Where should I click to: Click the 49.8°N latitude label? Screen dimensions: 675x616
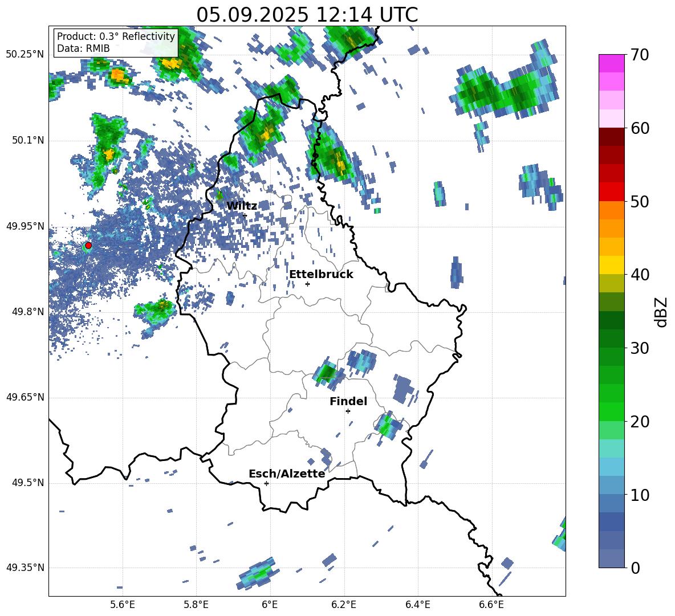click(x=28, y=312)
